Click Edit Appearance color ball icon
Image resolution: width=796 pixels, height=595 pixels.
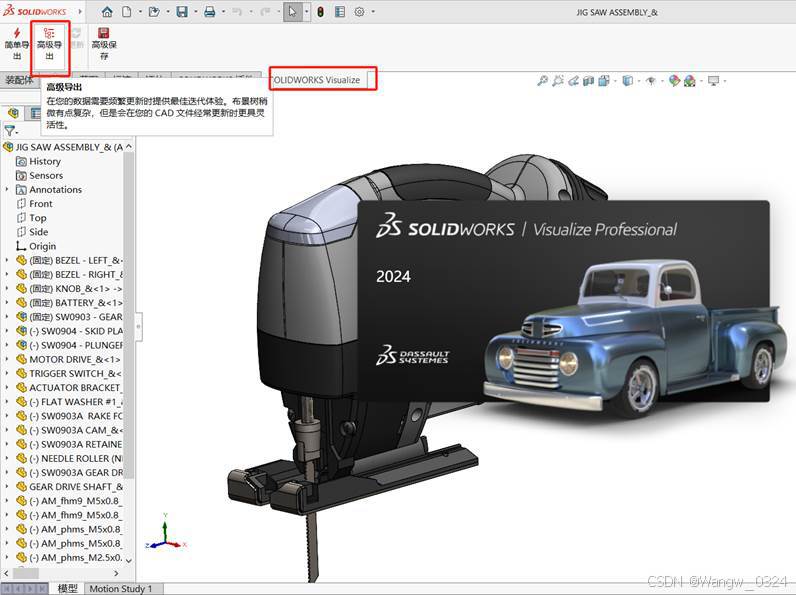[x=674, y=80]
